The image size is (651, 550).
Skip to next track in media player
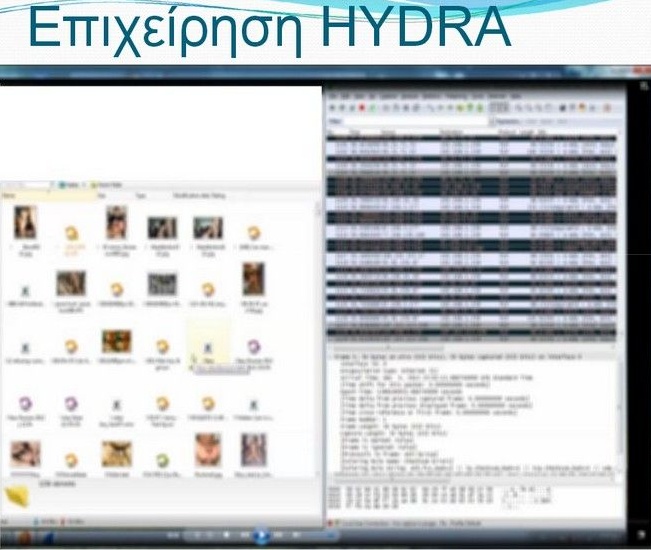click(278, 535)
